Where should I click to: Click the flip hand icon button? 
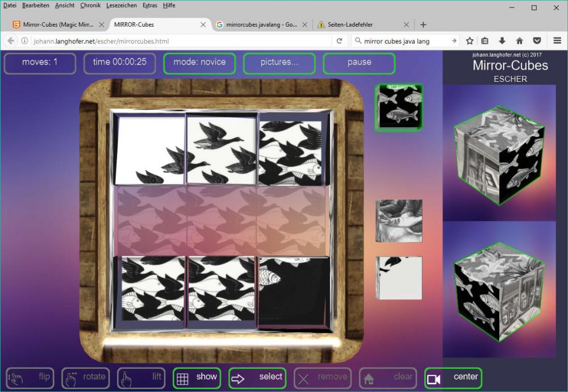point(30,378)
